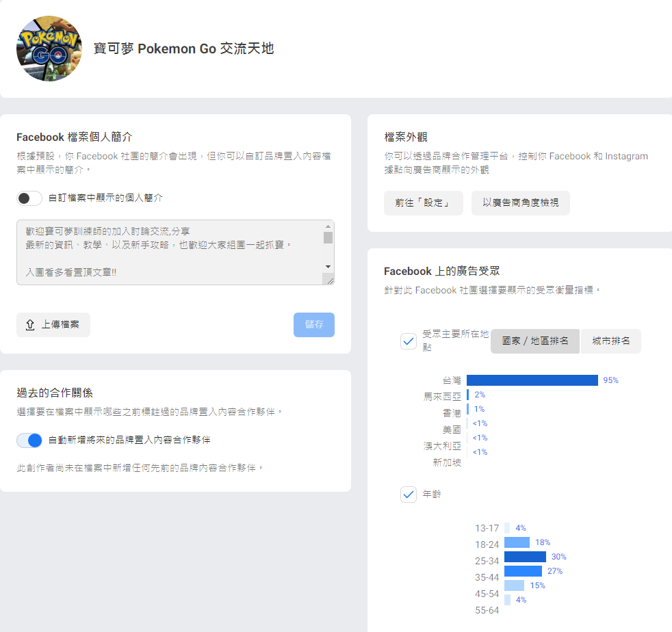The width and height of the screenshot is (672, 632).
Task: Click the 儲存 save button
Action: (314, 325)
